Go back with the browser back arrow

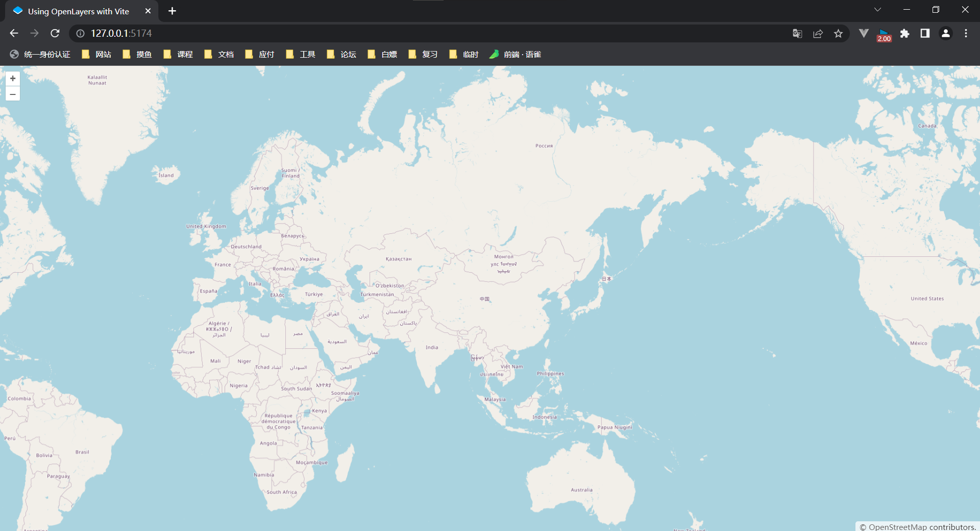(x=14, y=33)
